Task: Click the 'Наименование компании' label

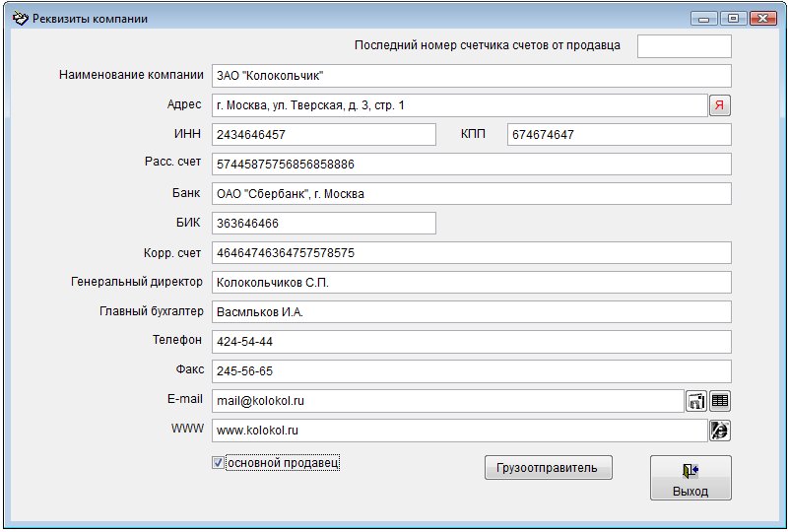Action: (x=131, y=75)
